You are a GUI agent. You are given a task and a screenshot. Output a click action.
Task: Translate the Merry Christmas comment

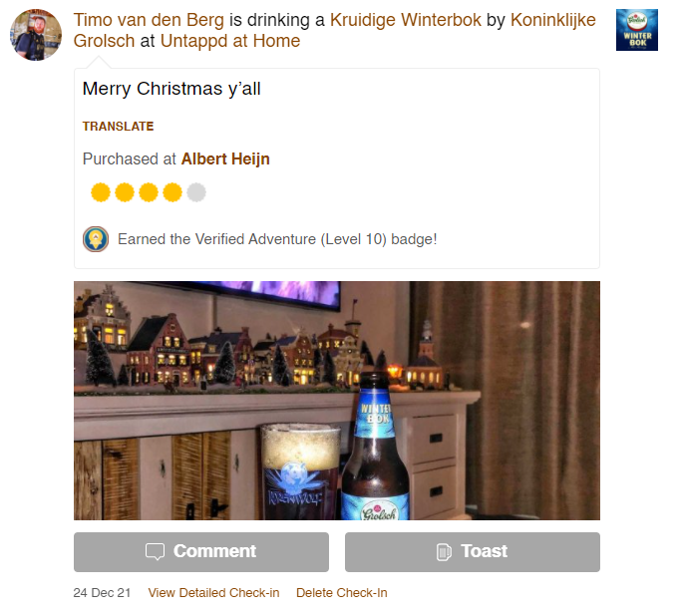pos(118,127)
